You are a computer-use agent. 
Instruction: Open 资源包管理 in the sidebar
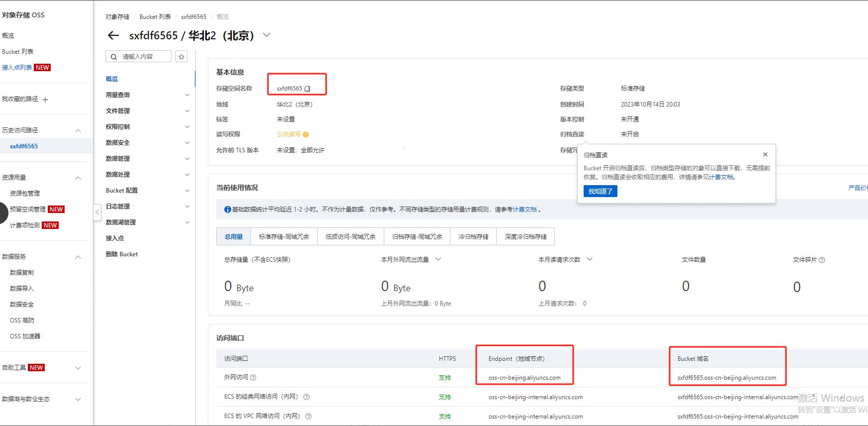[25, 194]
